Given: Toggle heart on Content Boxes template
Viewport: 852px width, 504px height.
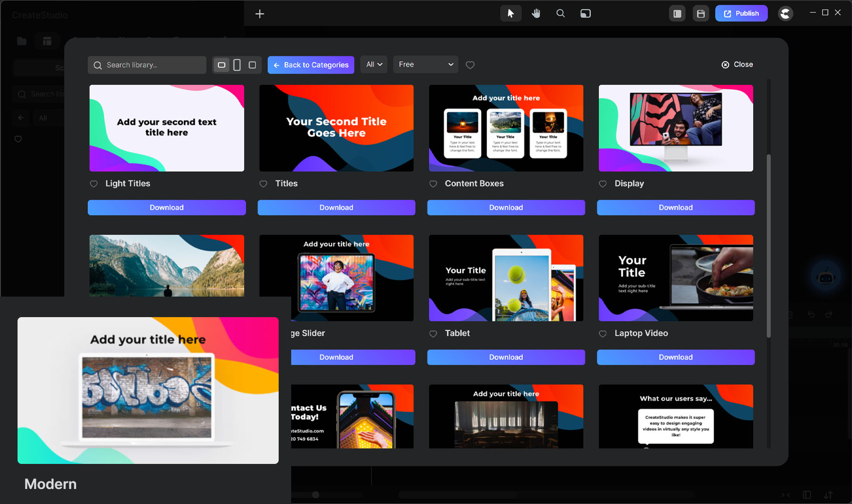Looking at the screenshot, I should (434, 184).
